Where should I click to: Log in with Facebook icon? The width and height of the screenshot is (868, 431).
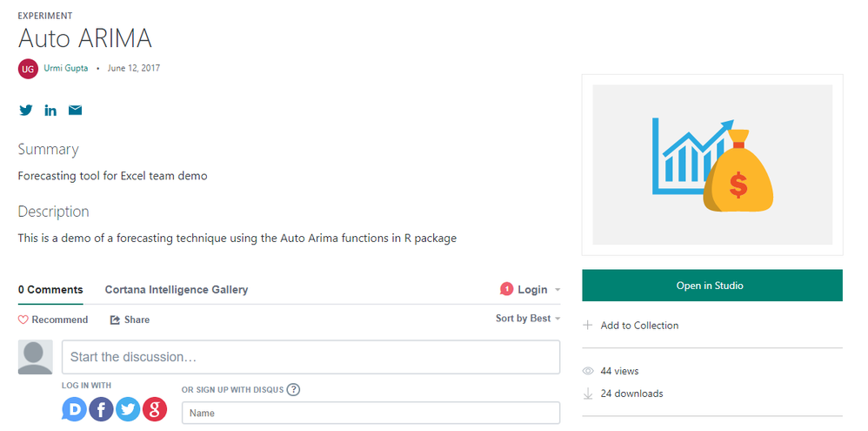tap(102, 408)
